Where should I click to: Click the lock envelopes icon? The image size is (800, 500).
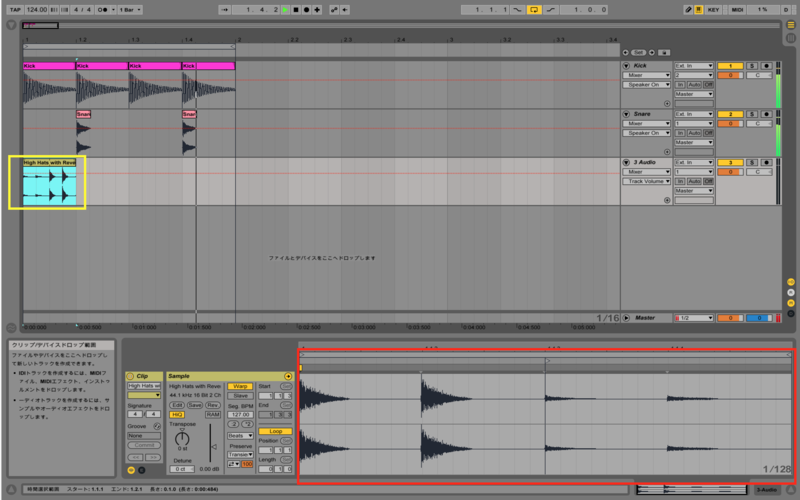click(x=664, y=53)
